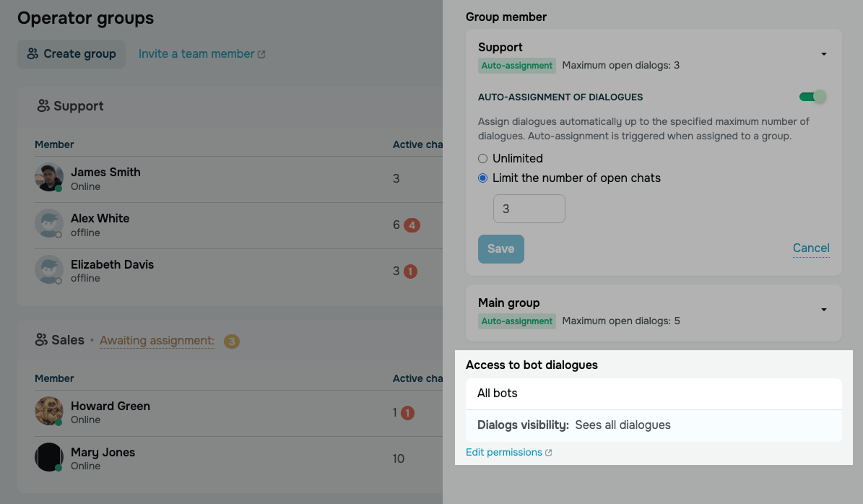Click the red unread badge next to Alex White
This screenshot has width=863, height=504.
coord(412,225)
